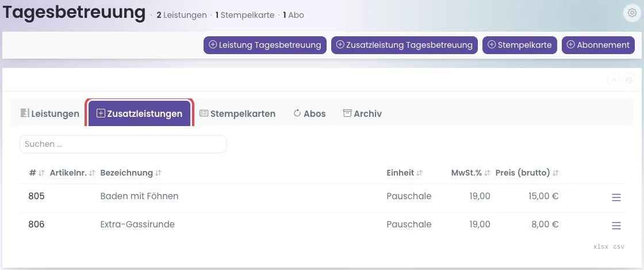644x270 pixels.
Task: Switch to the Abos tab
Action: [310, 113]
